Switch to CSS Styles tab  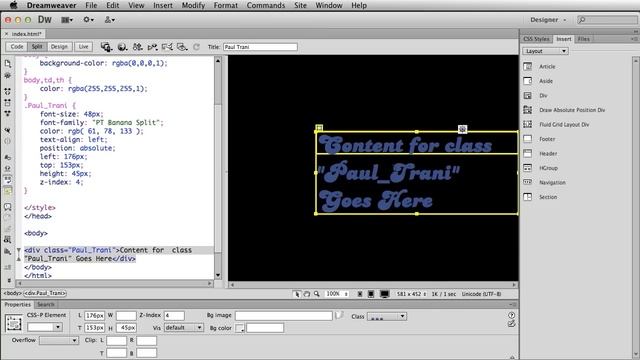536,39
